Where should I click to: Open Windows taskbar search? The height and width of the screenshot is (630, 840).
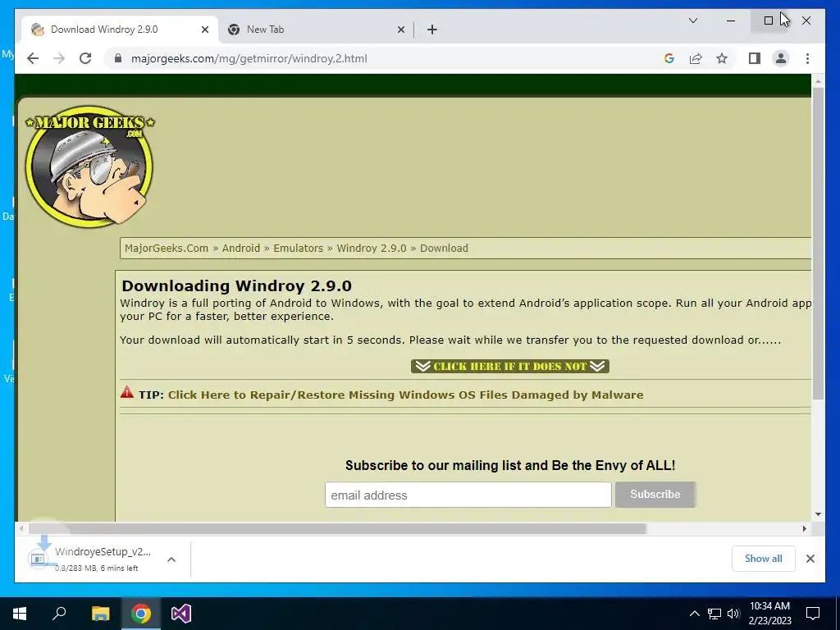59,614
